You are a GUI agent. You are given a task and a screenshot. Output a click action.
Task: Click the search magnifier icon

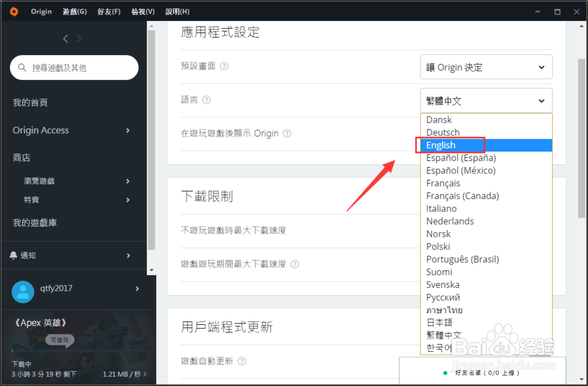click(x=22, y=68)
